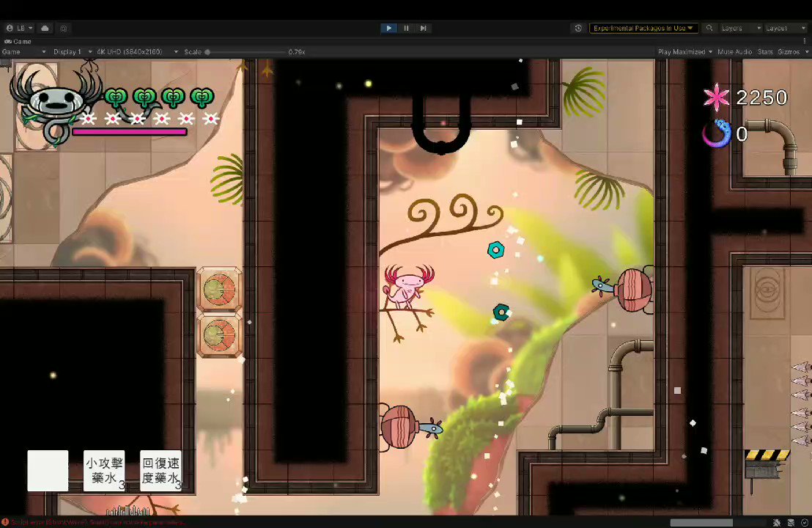Open the Unity cloud services icon

coord(45,28)
